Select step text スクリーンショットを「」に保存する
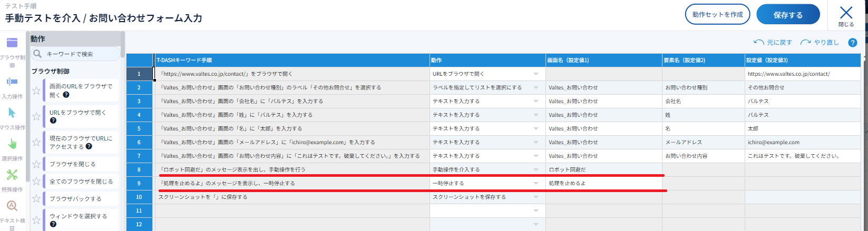This screenshot has width=868, height=231. (x=292, y=197)
